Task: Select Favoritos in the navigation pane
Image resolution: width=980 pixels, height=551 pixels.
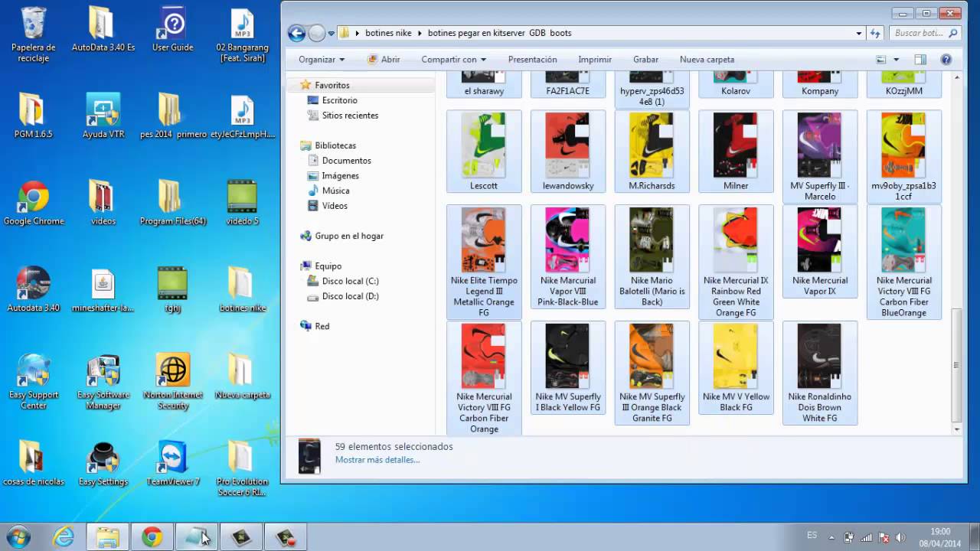Action: click(332, 85)
